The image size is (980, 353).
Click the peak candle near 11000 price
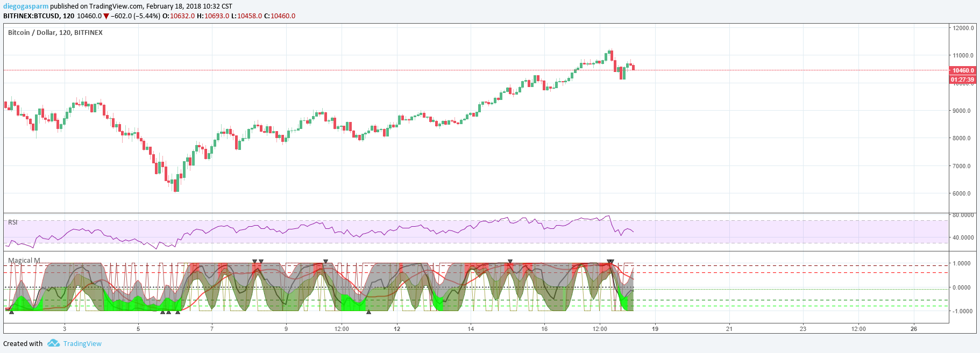(610, 55)
